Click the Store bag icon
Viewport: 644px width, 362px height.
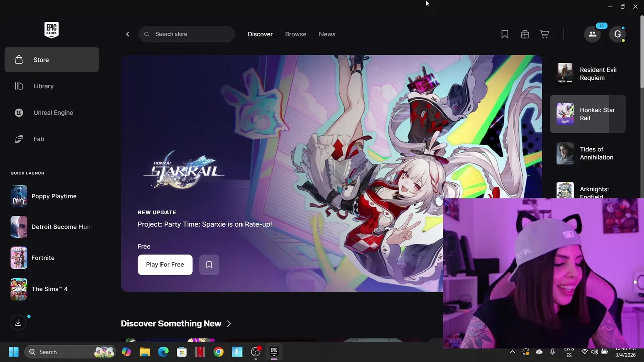(x=19, y=60)
